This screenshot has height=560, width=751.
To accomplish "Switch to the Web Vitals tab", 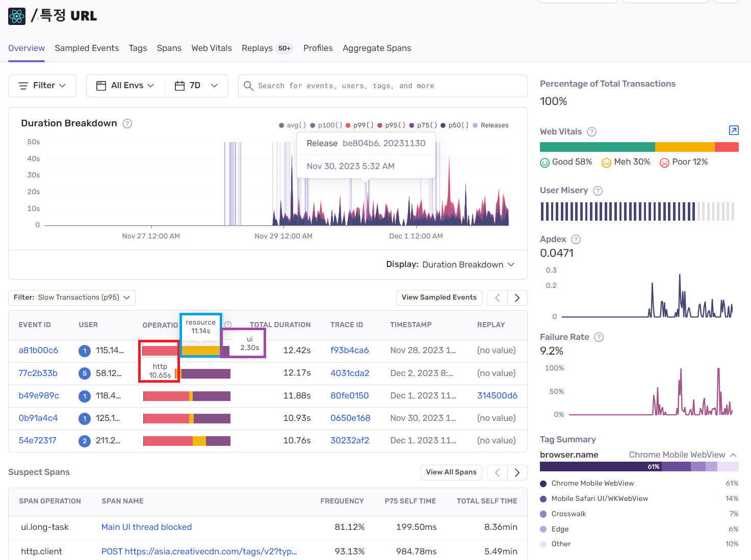I will [x=212, y=48].
